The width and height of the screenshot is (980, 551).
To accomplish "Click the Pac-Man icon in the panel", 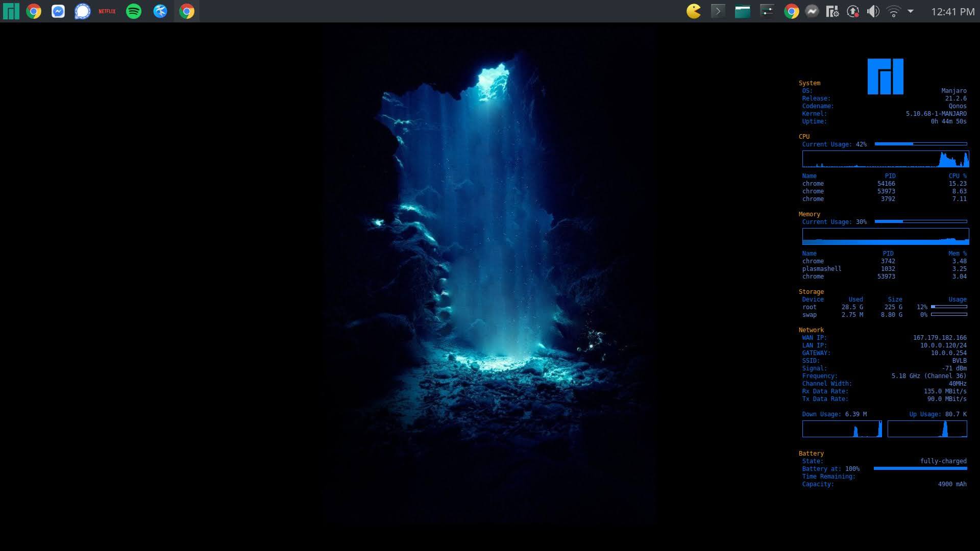I will [694, 11].
